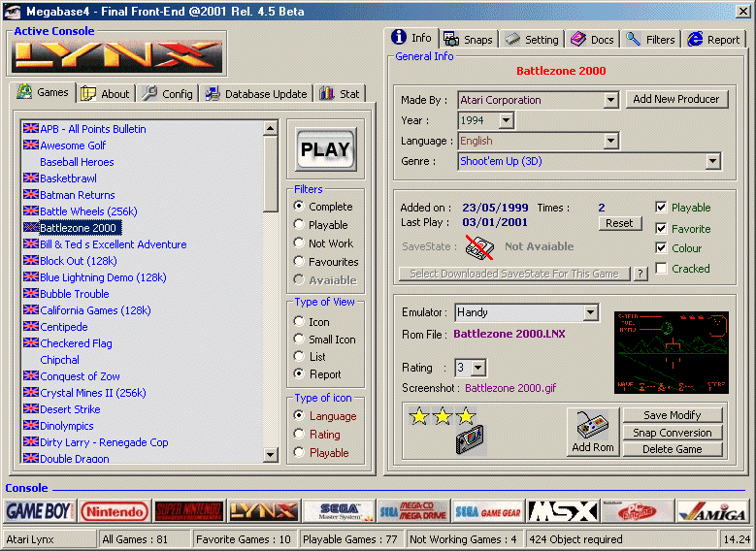Switch to the Filters tab
The height and width of the screenshot is (551, 756).
pos(650,40)
